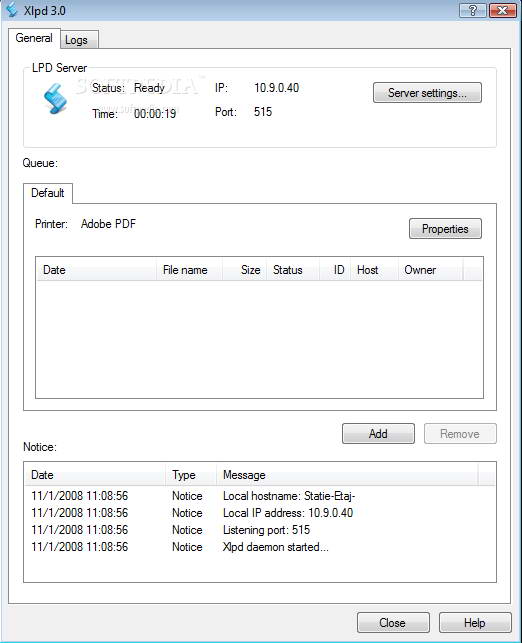Click the Xlpd app icon in title bar
Image resolution: width=522 pixels, height=643 pixels.
click(11, 10)
